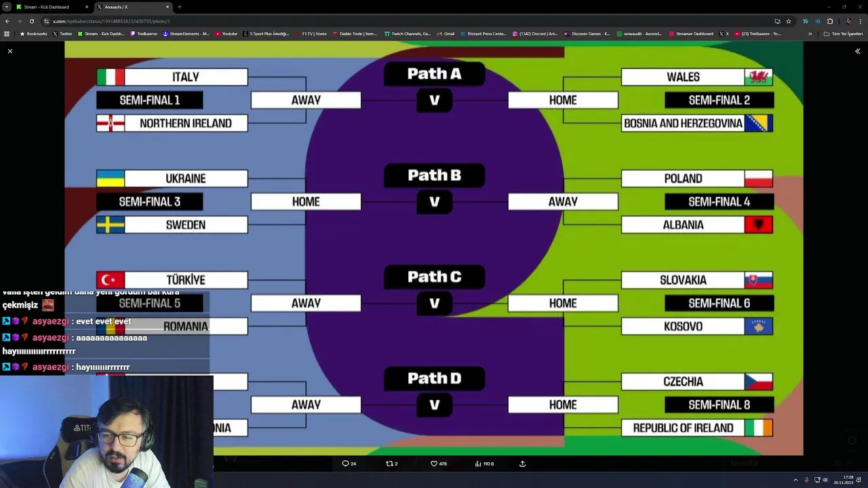Image resolution: width=868 pixels, height=488 pixels.
Task: Open the Blizzard Press Center bookmark
Action: click(x=483, y=33)
